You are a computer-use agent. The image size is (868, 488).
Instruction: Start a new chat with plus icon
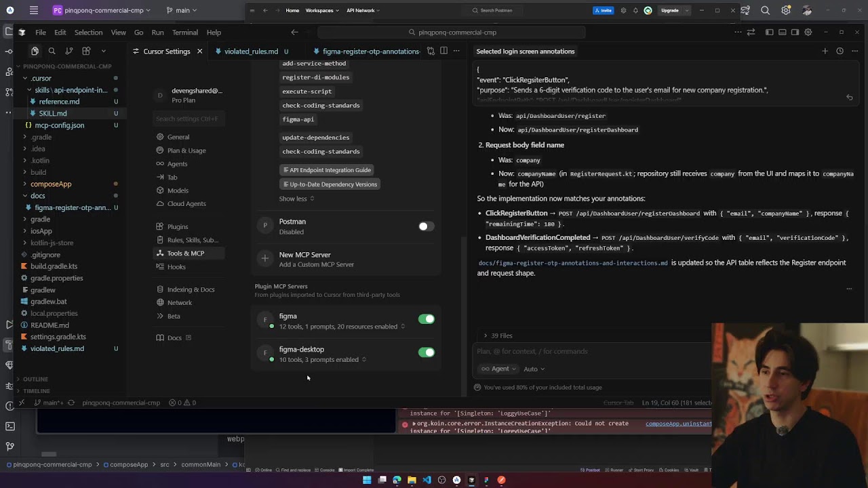point(825,51)
